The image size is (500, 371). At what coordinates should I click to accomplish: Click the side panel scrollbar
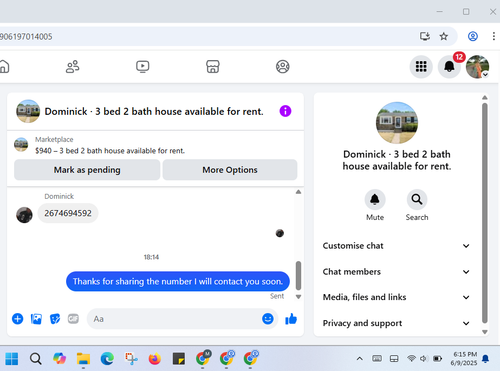point(485,213)
